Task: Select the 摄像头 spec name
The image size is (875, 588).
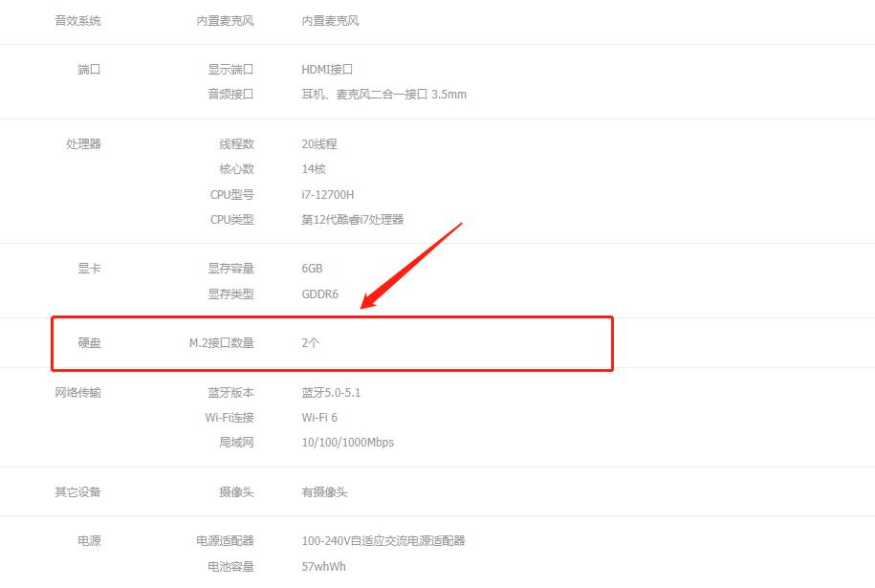Action: (236, 491)
